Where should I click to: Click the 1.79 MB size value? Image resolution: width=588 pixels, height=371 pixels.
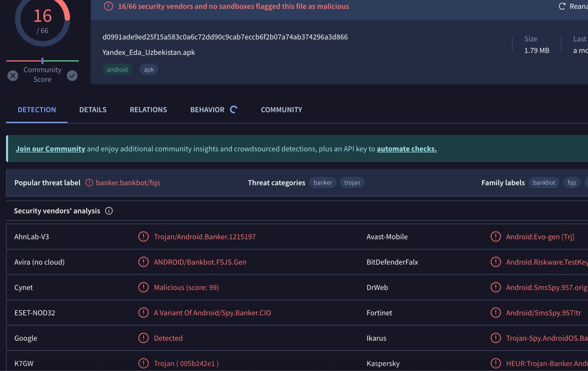point(537,51)
